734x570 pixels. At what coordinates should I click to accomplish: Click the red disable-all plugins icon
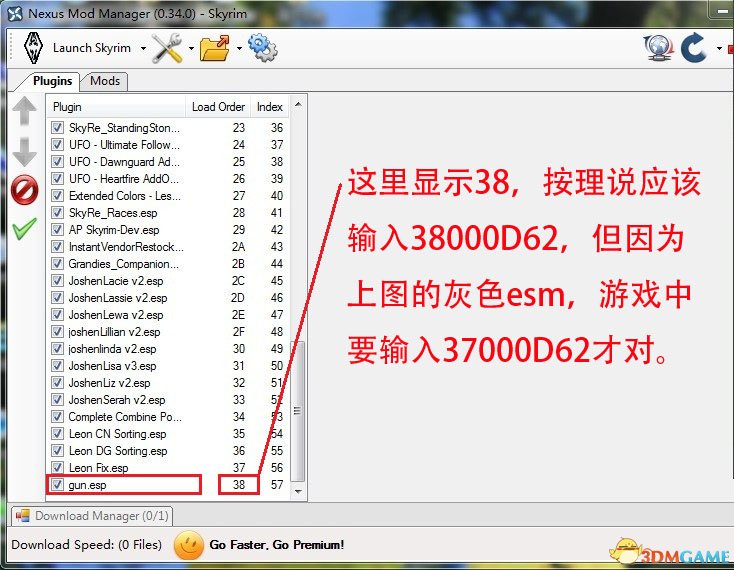(x=24, y=190)
